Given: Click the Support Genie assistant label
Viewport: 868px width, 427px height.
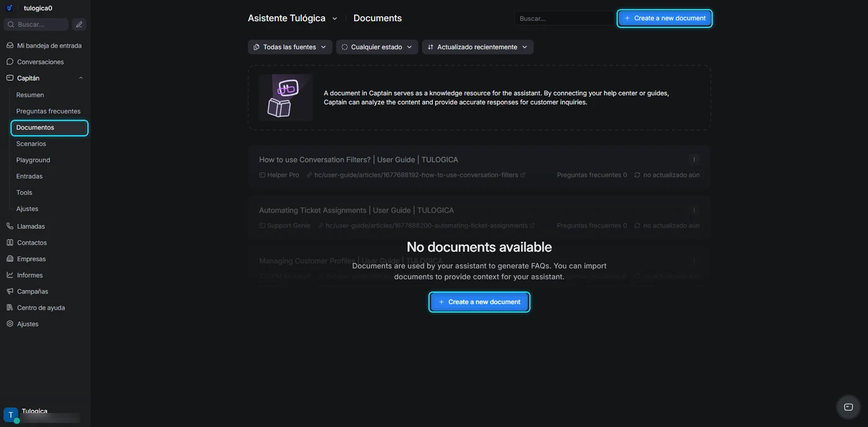Looking at the screenshot, I should (285, 226).
